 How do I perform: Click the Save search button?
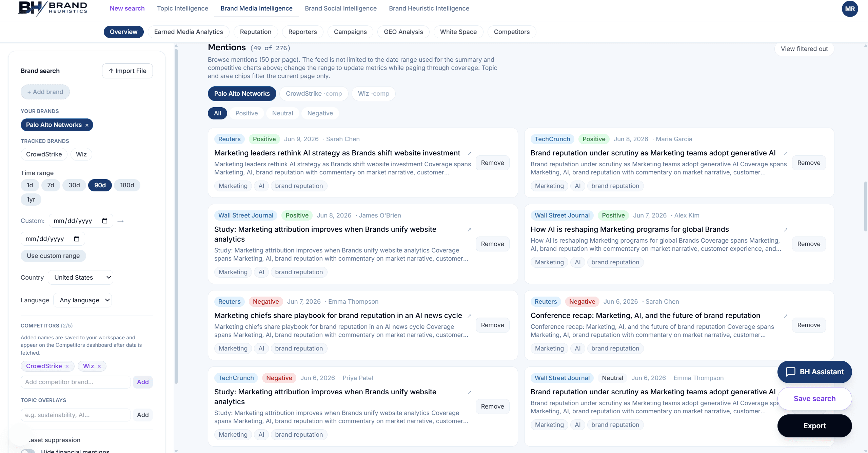click(814, 399)
